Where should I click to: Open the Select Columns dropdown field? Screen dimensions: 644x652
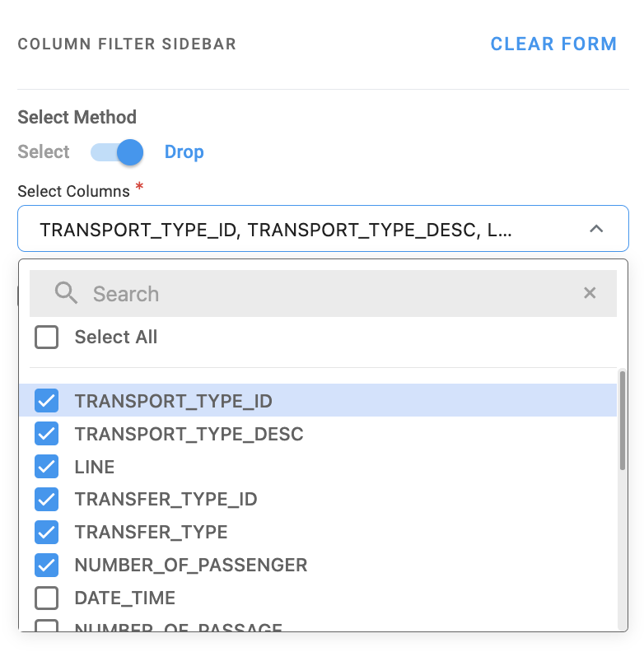click(305, 229)
